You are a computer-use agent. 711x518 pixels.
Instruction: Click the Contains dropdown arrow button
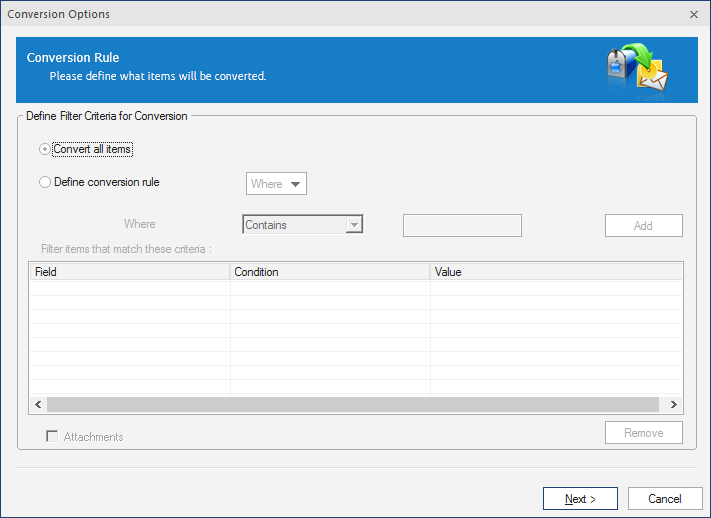[354, 225]
